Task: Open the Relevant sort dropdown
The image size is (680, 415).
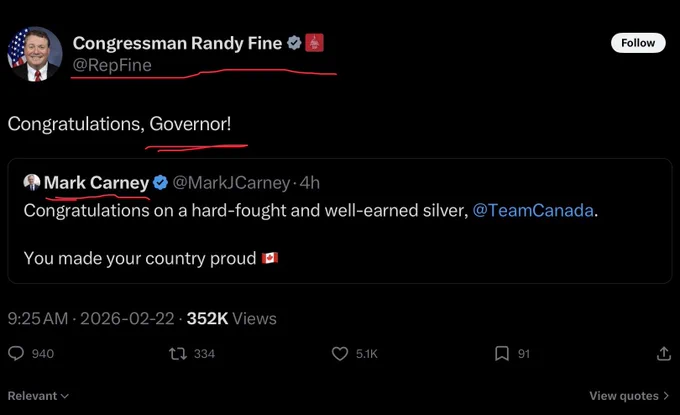Action: tap(38, 395)
